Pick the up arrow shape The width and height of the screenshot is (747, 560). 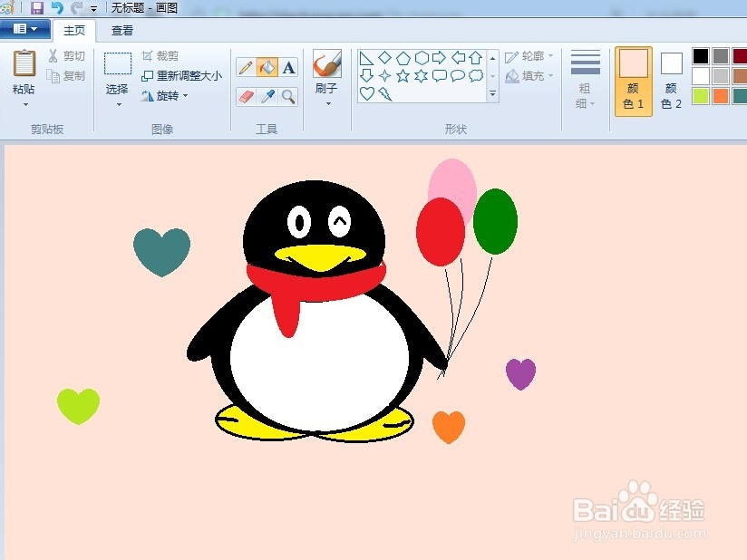pos(475,58)
